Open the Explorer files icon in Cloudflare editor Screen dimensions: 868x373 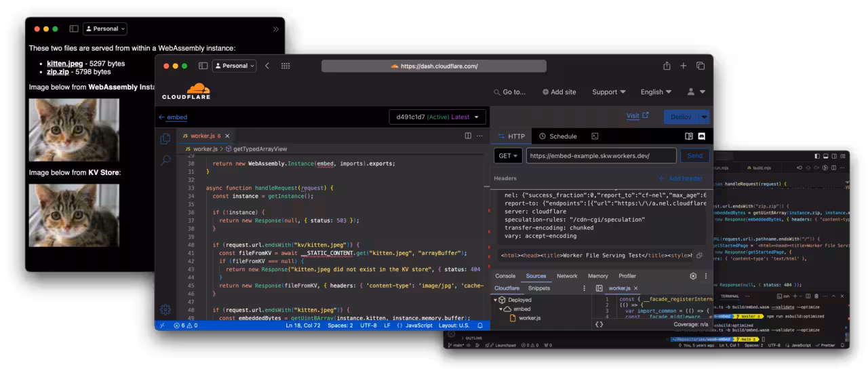point(165,138)
